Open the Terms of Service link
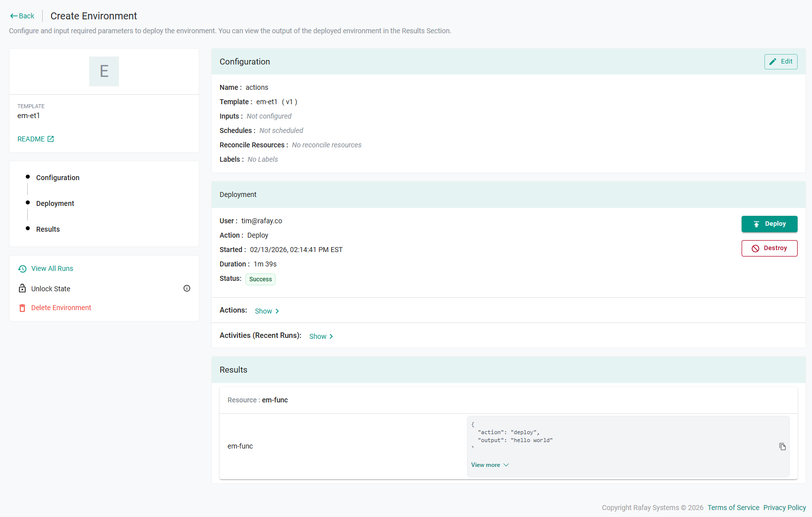The image size is (812, 517). (x=733, y=508)
